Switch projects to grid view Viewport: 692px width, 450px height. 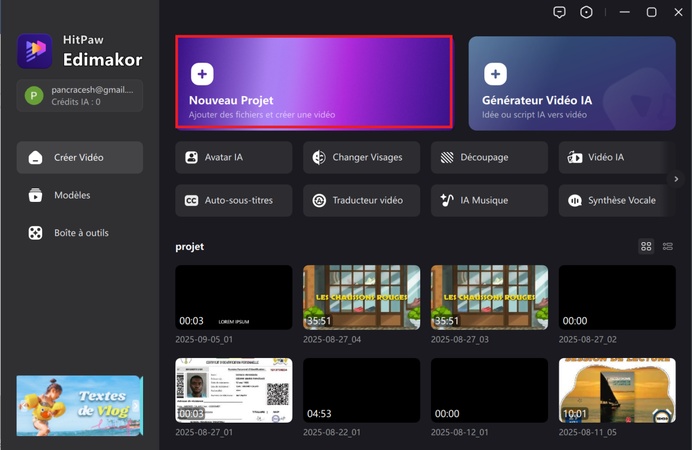646,246
